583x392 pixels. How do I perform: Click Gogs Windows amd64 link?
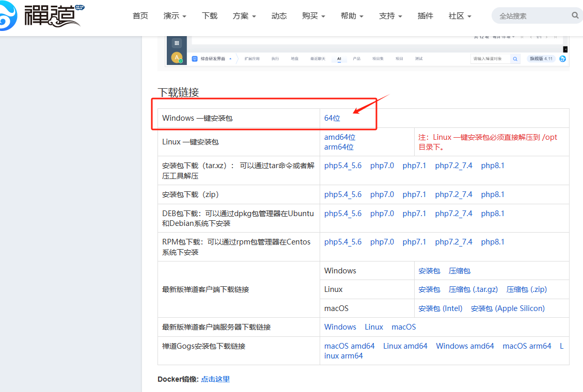click(465, 346)
